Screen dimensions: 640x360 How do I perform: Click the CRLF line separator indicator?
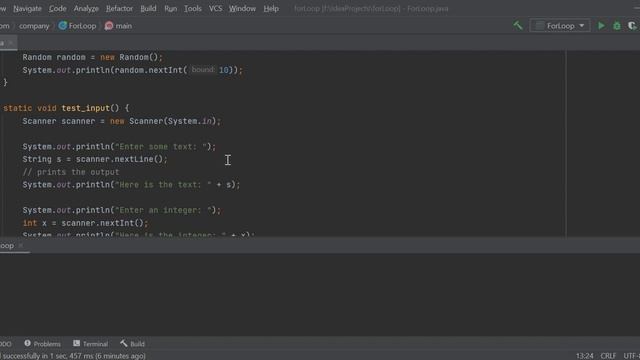tap(608, 356)
